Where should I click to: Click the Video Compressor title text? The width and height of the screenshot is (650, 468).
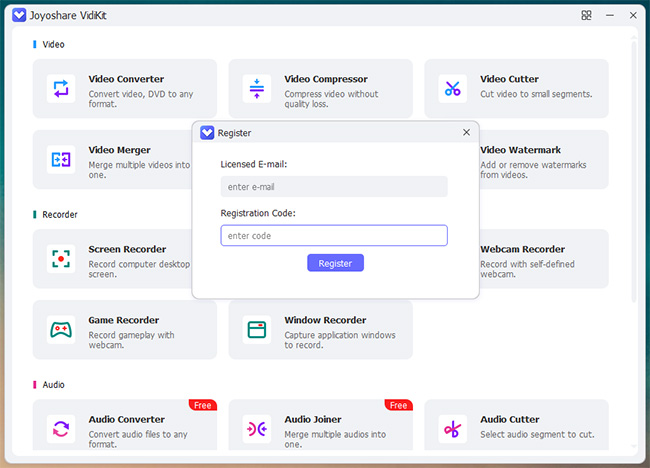tap(326, 79)
